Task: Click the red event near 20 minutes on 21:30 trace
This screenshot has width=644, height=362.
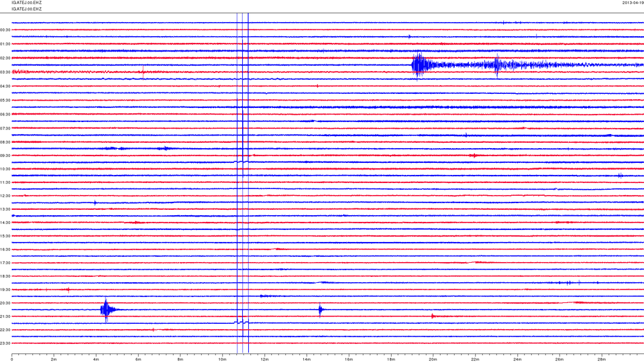Action: pos(433,316)
